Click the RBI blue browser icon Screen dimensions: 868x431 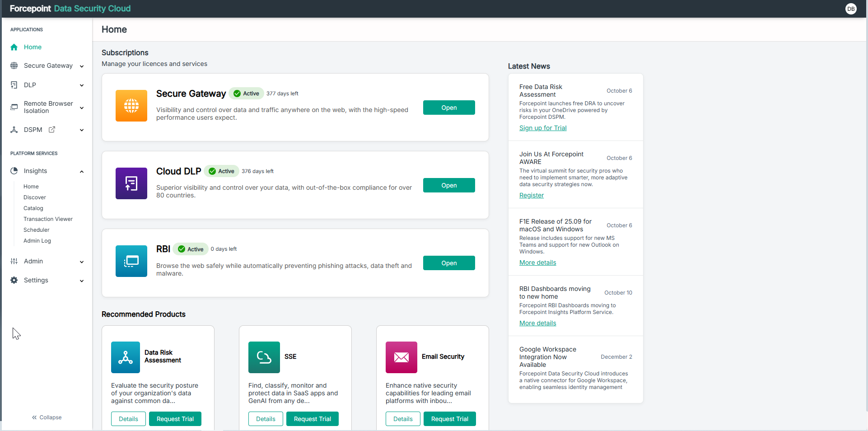pos(131,261)
